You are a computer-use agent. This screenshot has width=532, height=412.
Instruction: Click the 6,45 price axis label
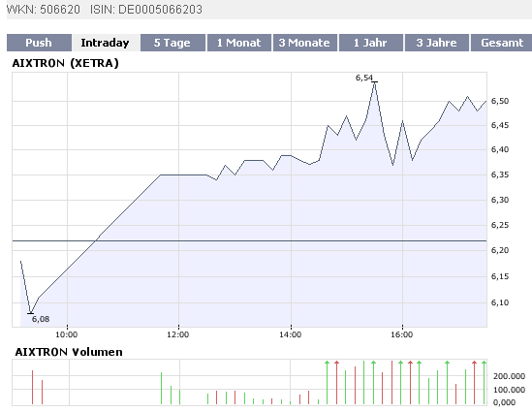pyautogui.click(x=500, y=125)
